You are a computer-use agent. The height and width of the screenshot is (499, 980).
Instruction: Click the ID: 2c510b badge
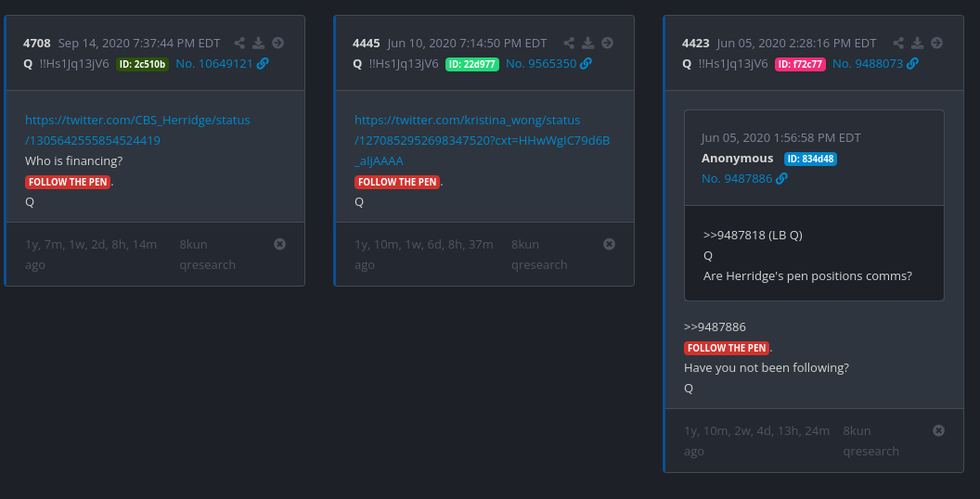coord(143,64)
